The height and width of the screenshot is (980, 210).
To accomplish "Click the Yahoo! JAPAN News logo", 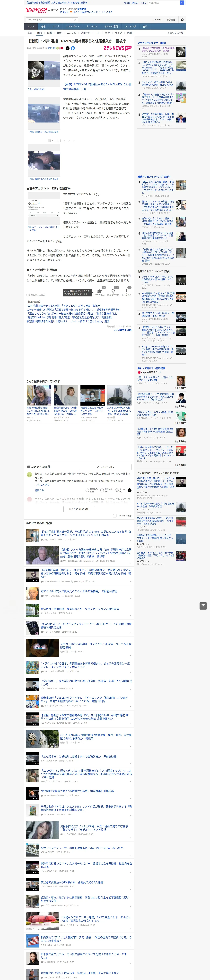I will click(42, 10).
